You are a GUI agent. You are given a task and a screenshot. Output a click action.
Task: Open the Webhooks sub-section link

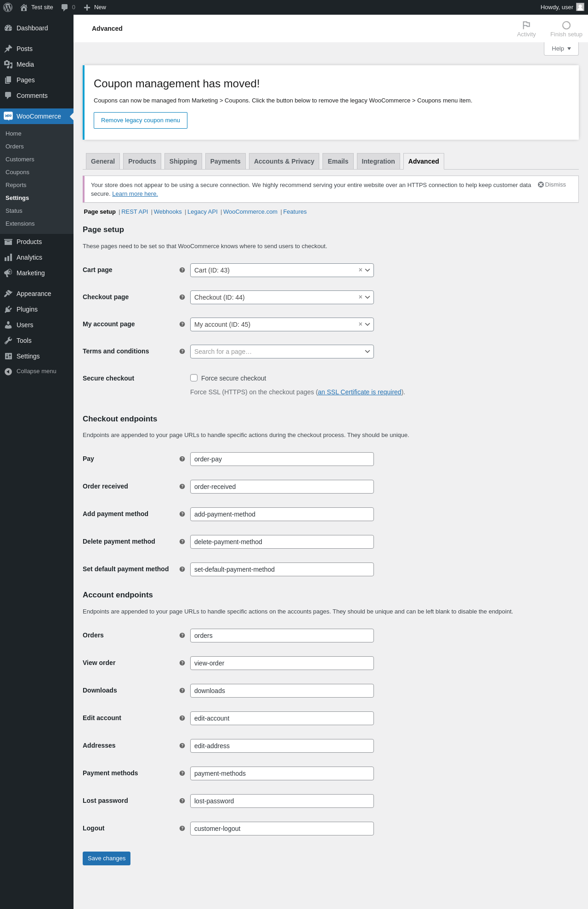pyautogui.click(x=168, y=212)
